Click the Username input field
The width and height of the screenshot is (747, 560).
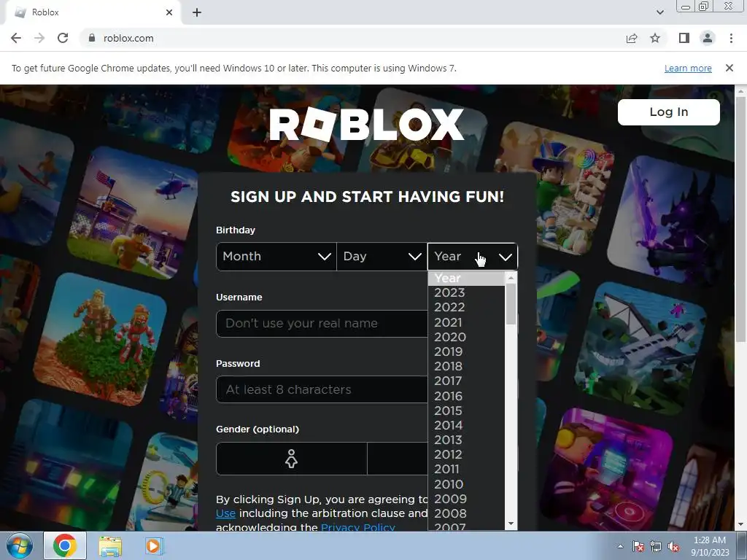pyautogui.click(x=322, y=324)
